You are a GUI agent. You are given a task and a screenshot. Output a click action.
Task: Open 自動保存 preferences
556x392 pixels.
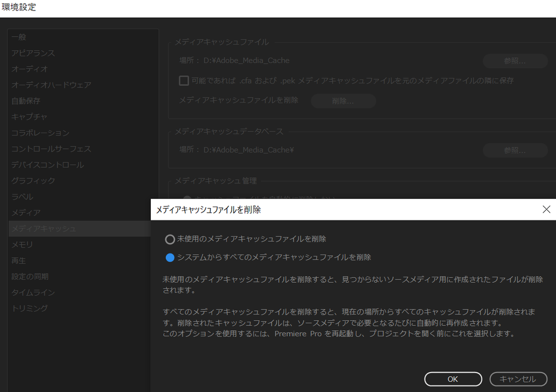click(x=27, y=101)
